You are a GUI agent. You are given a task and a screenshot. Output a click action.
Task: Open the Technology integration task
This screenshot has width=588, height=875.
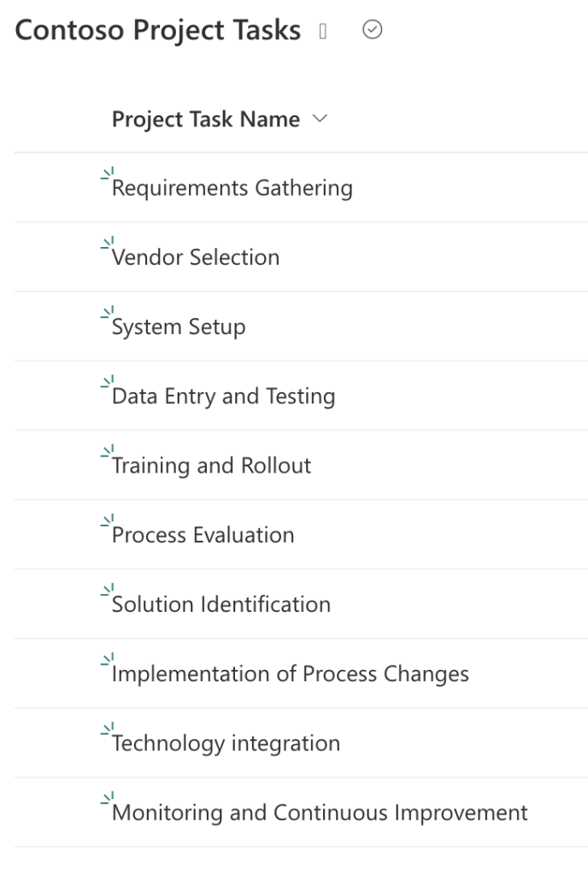tap(226, 743)
